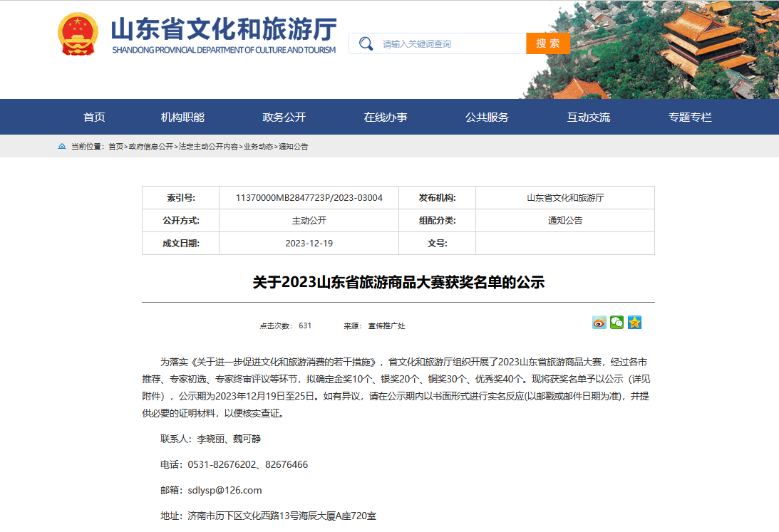Click the national emblem logo
Screen dimensions: 779x532
(x=78, y=35)
